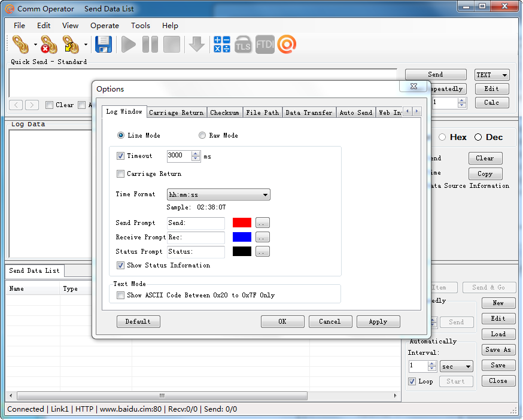Toggle the Loop checkbox

click(412, 381)
